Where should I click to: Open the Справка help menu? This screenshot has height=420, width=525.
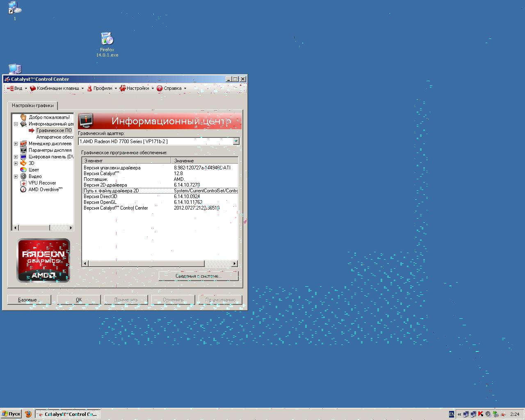171,88
